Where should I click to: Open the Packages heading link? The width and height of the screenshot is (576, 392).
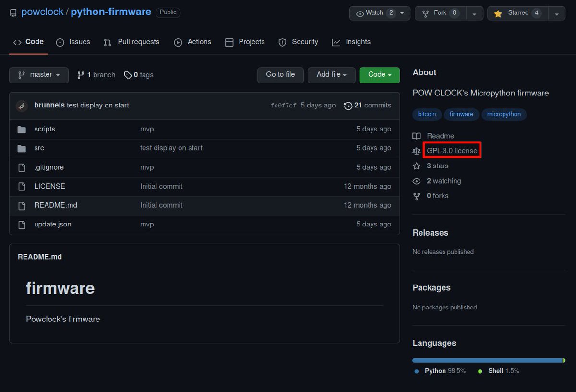coord(432,288)
